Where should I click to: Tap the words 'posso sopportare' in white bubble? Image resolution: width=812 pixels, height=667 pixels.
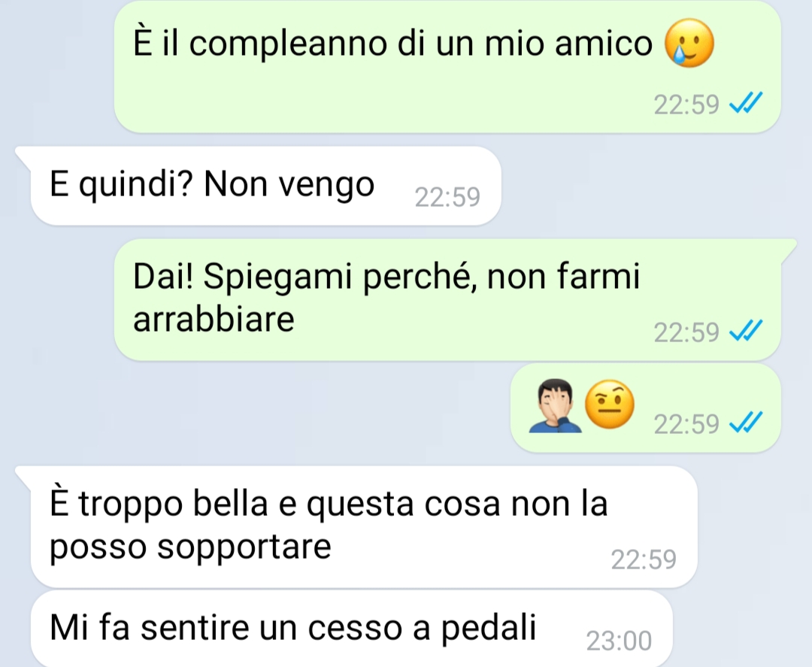190,547
